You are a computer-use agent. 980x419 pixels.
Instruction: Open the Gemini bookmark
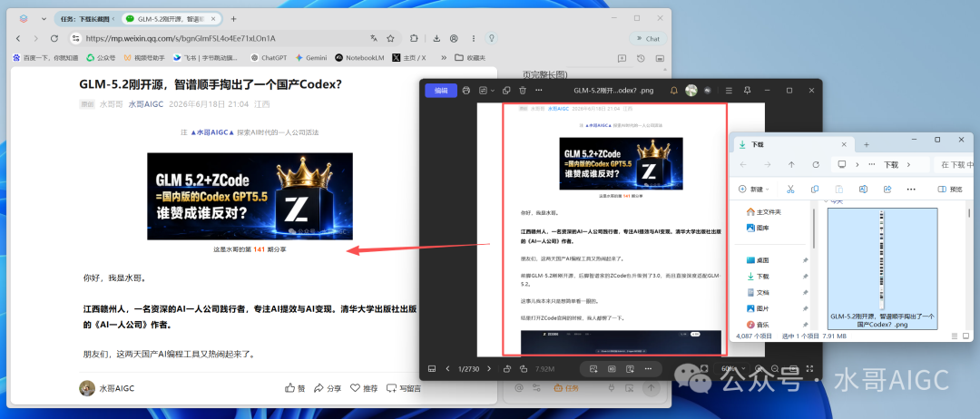(x=311, y=57)
